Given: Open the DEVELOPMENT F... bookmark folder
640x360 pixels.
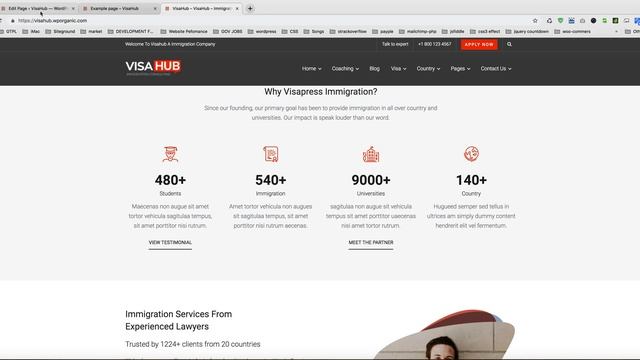Looking at the screenshot, I should (x=131, y=31).
